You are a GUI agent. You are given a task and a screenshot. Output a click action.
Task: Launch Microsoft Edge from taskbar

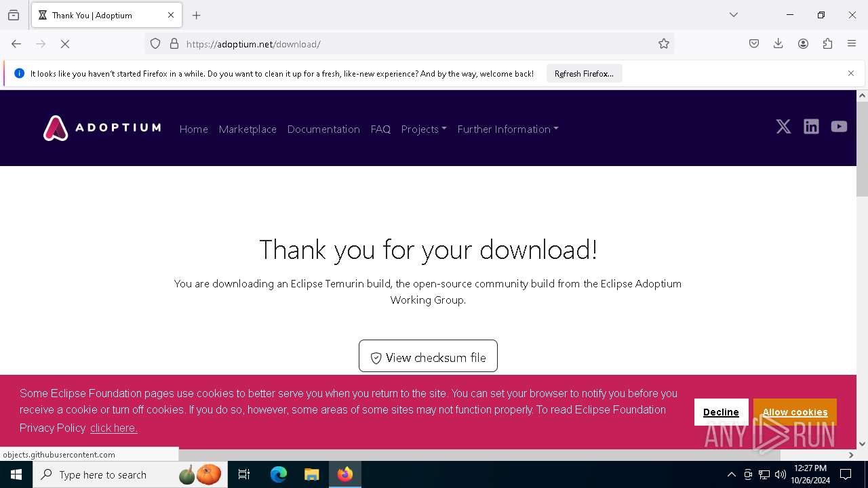pyautogui.click(x=279, y=474)
